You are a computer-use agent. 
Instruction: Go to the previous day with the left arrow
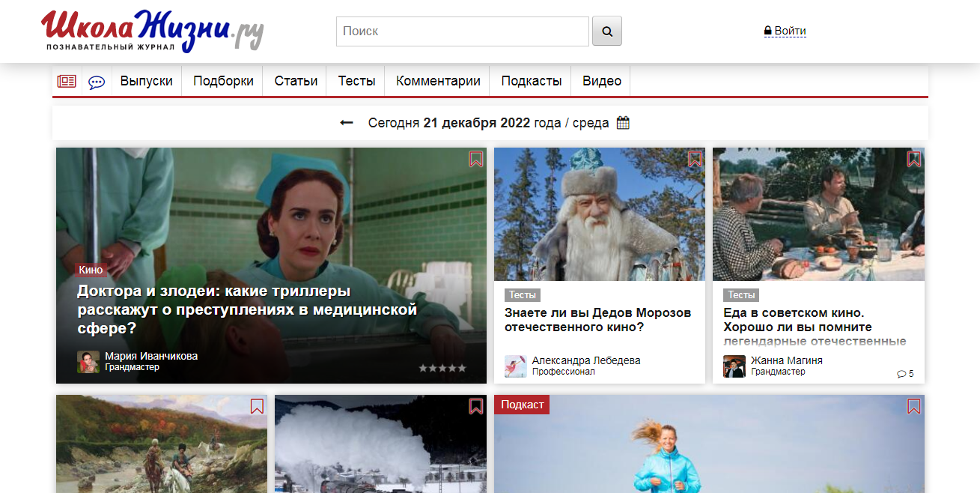click(347, 123)
